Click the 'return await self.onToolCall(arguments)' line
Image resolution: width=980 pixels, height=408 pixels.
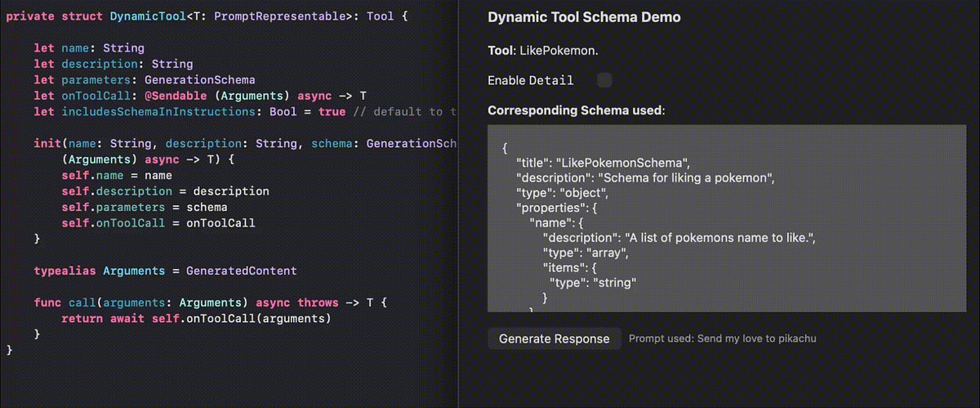pos(196,318)
